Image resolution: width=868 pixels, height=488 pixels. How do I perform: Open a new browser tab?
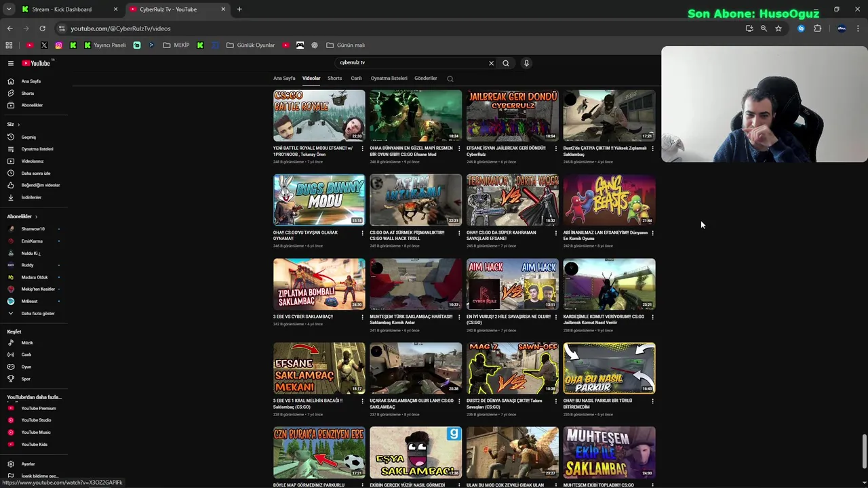tap(239, 9)
